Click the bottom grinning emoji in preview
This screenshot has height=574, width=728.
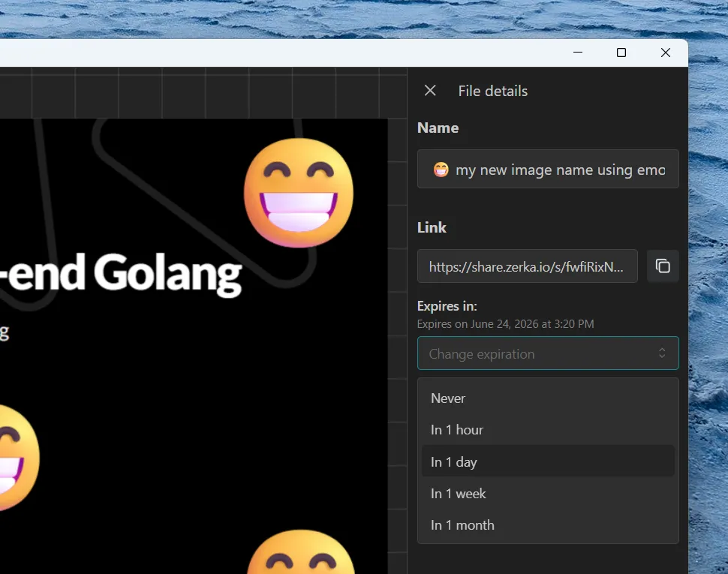[x=301, y=552]
